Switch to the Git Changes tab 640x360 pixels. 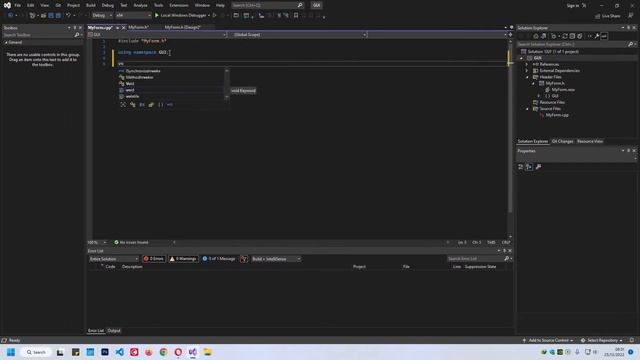coord(562,141)
